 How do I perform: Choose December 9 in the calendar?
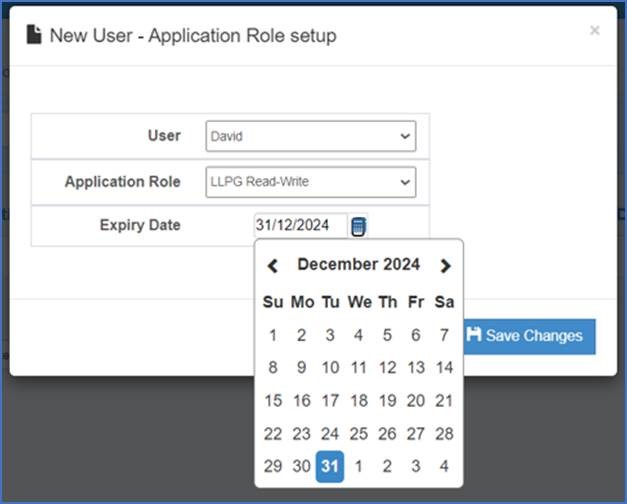point(302,368)
